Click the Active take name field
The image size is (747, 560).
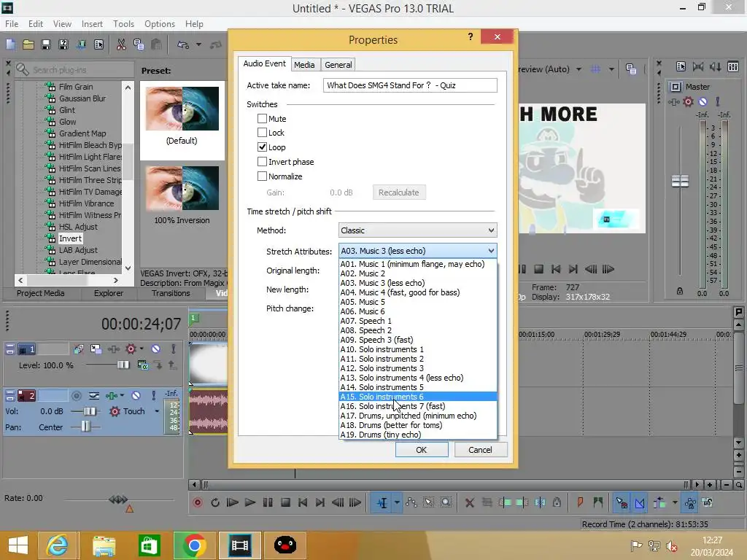410,85
